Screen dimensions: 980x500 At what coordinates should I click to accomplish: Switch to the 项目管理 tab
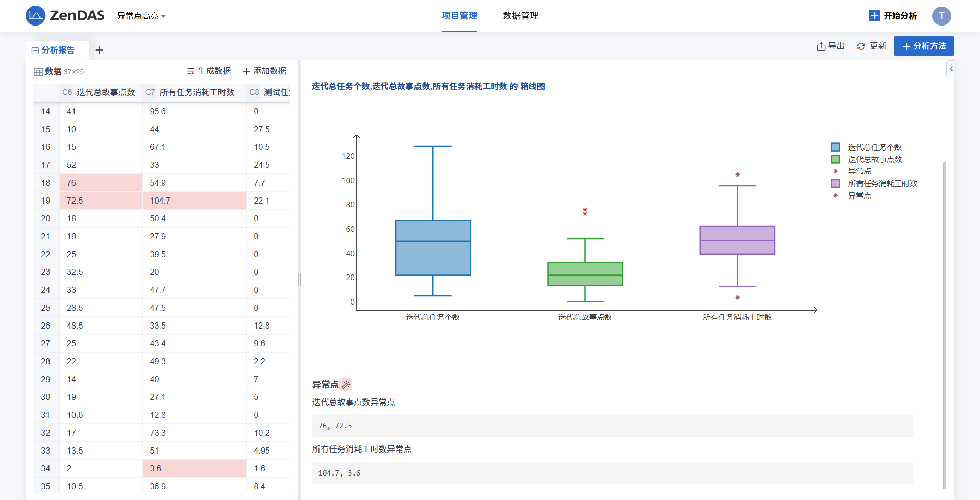tap(459, 16)
